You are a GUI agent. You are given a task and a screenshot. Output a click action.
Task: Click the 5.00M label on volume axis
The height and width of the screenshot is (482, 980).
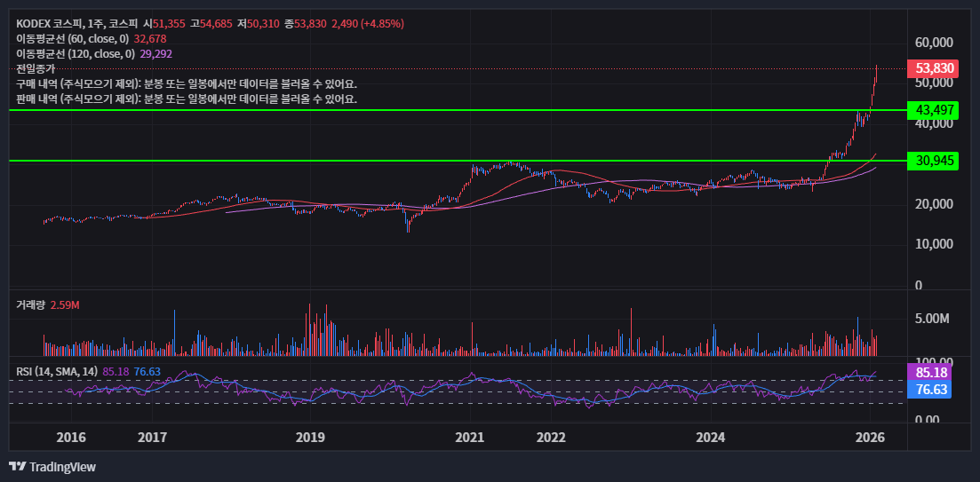click(x=934, y=318)
